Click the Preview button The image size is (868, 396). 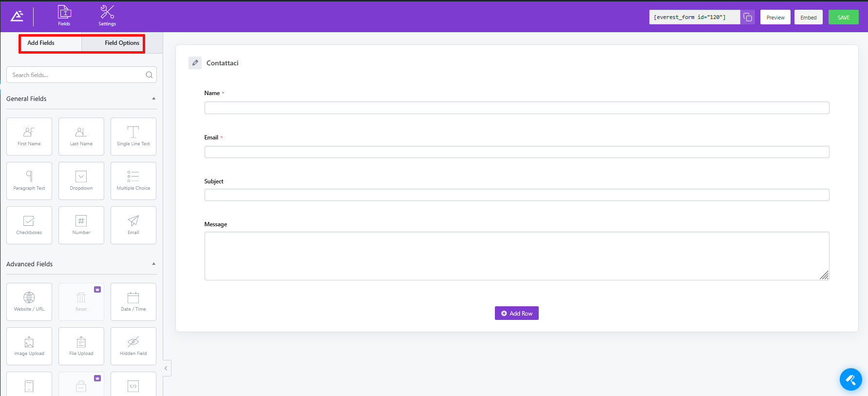775,17
